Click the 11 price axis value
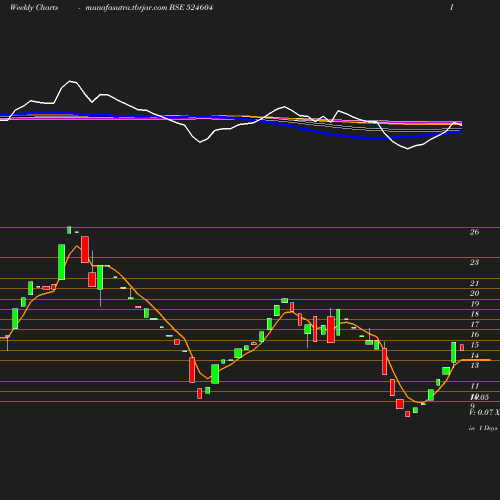500x500 pixels. (x=474, y=386)
